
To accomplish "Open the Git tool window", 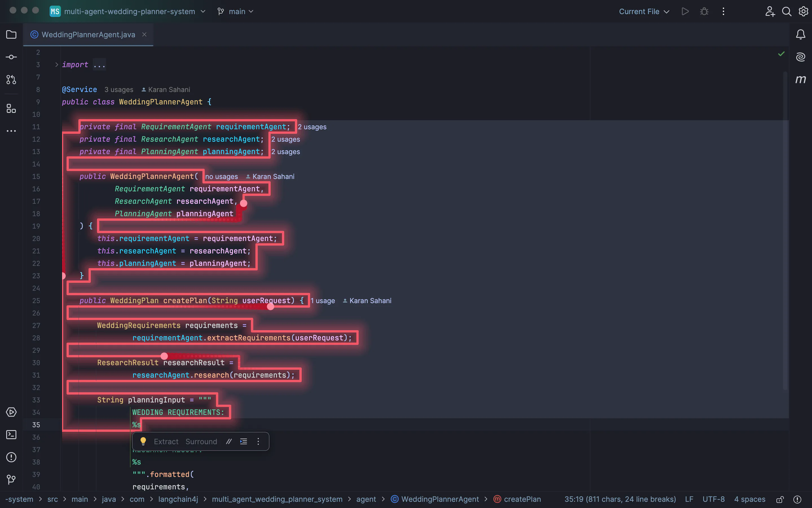I will point(11,479).
